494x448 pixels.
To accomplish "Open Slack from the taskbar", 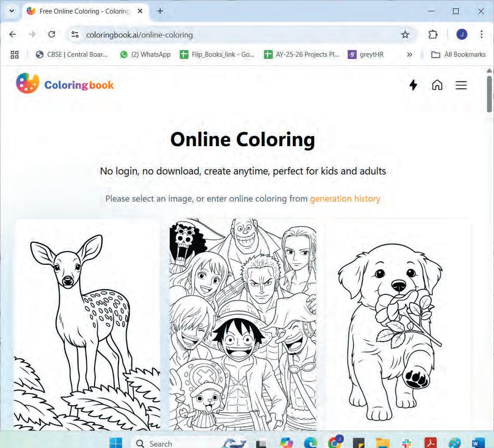I will coord(407,443).
